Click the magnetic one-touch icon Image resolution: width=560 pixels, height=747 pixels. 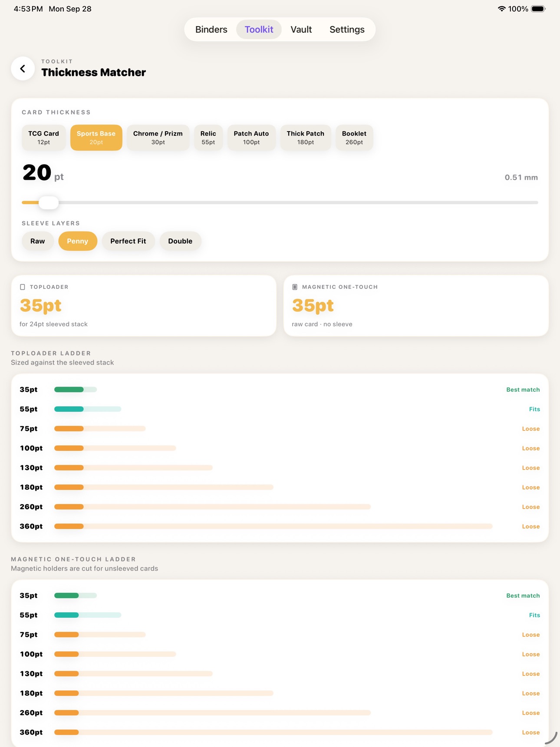[295, 287]
